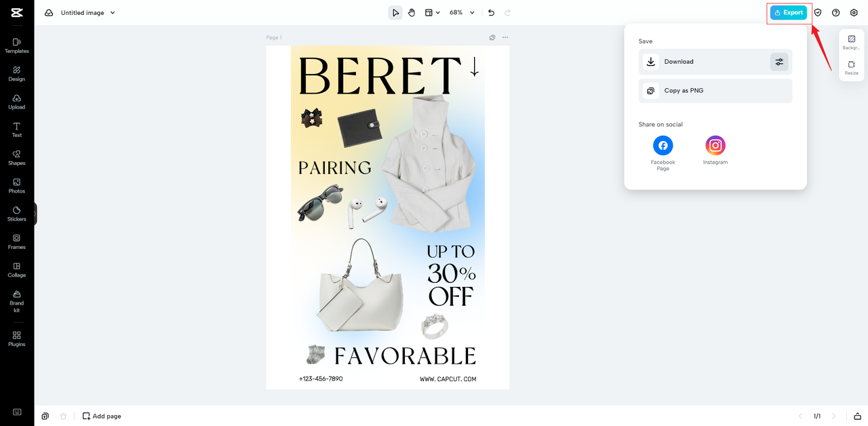Open the Photos panel
The width and height of the screenshot is (868, 426).
(x=16, y=186)
